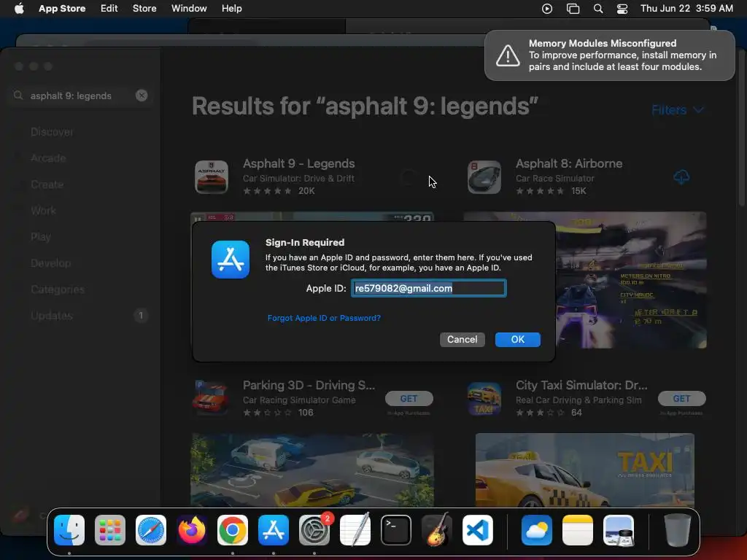The height and width of the screenshot is (560, 747).
Task: Open Parking 3D - Driving S... title
Action: (309, 385)
